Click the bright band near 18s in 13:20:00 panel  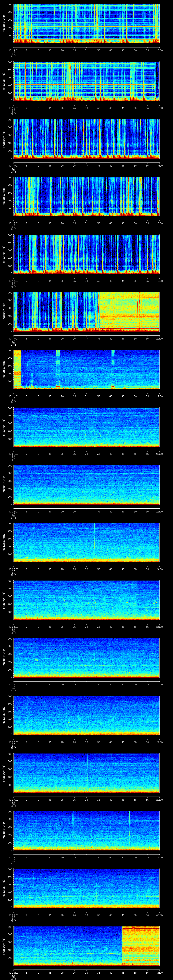(58, 369)
